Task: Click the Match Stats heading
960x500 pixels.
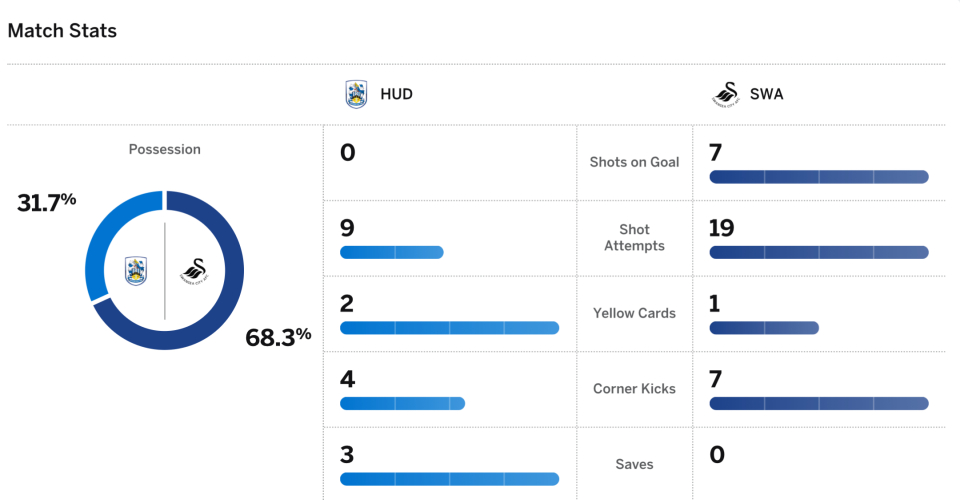Action: tap(62, 31)
